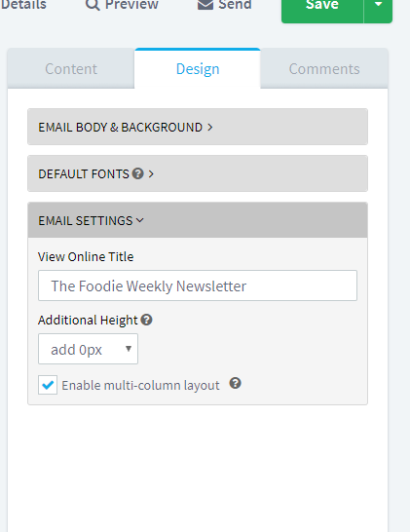Click the View Online Title input field
The image size is (410, 532).
[x=198, y=285]
